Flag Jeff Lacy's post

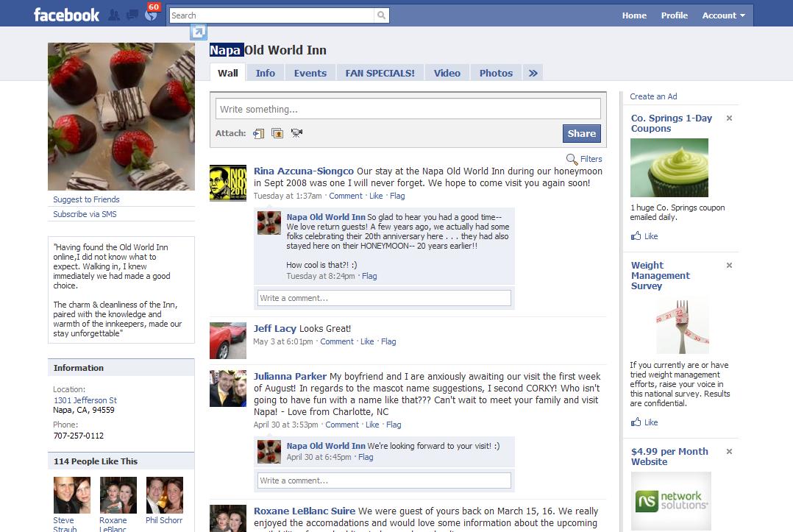[388, 342]
